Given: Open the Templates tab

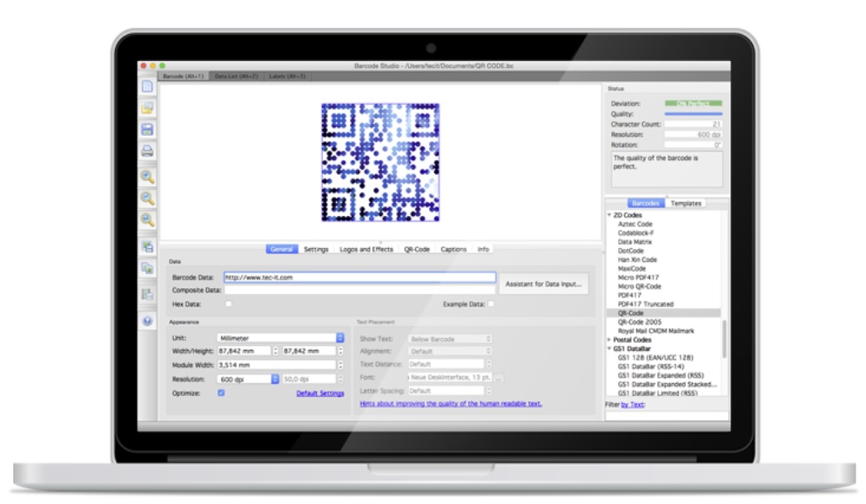Looking at the screenshot, I should (686, 204).
